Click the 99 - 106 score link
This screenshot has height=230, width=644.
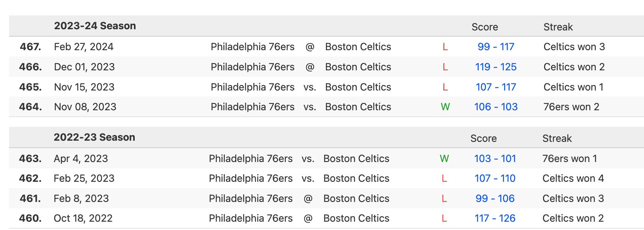click(495, 199)
